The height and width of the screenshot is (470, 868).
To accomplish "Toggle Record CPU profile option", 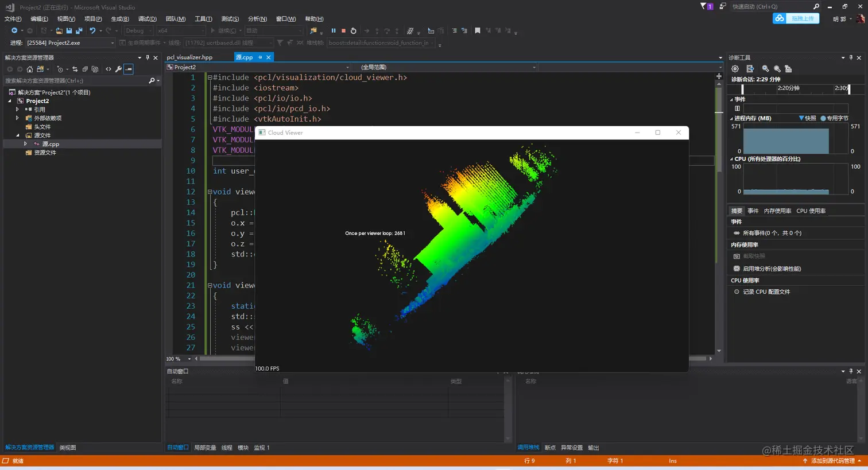I will (761, 292).
